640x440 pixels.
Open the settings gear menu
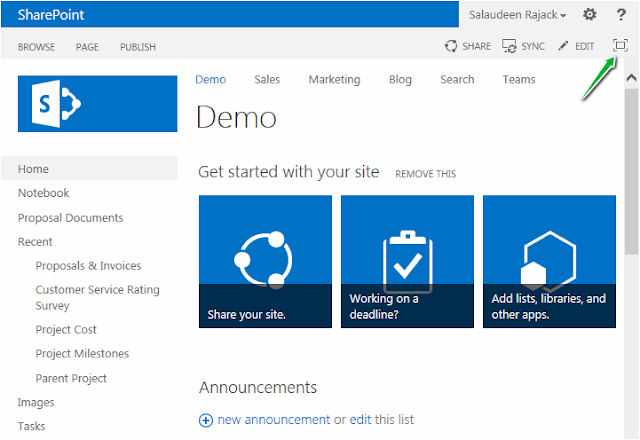click(x=589, y=14)
